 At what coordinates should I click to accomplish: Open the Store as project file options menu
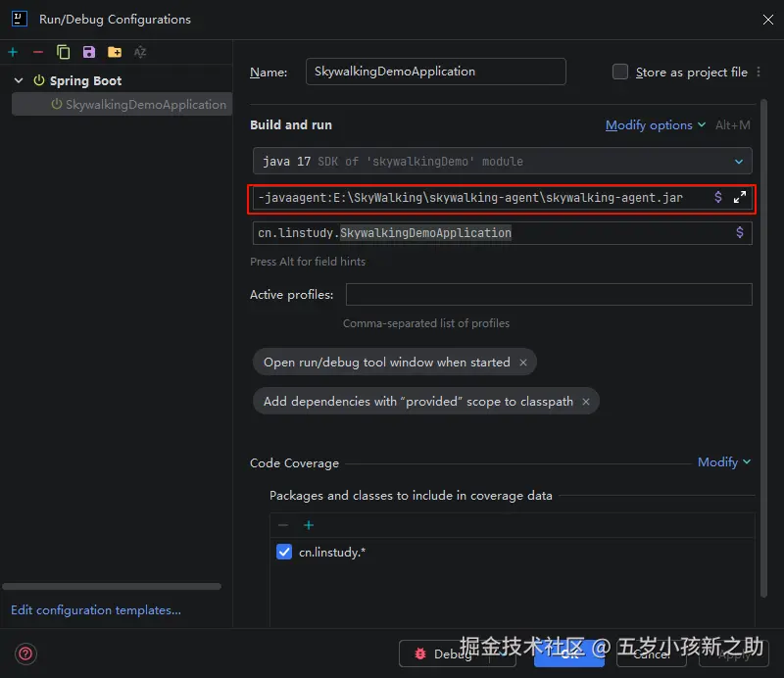coord(759,72)
